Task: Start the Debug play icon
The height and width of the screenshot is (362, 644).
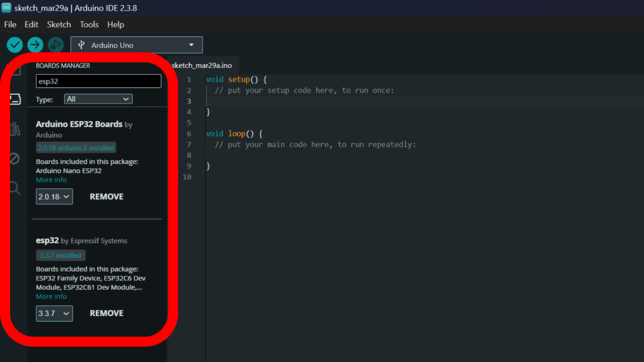Action: 55,45
